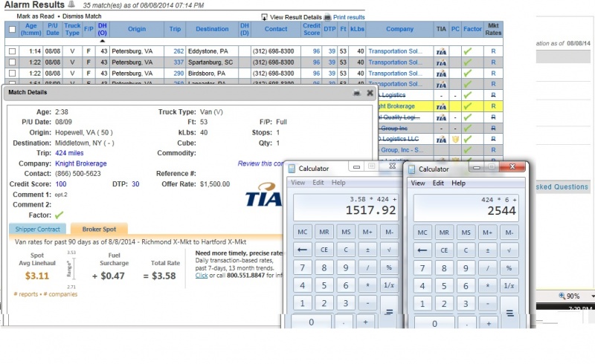Click the 1/x key in left Calculator
This screenshot has height=364, width=595.
click(x=389, y=285)
